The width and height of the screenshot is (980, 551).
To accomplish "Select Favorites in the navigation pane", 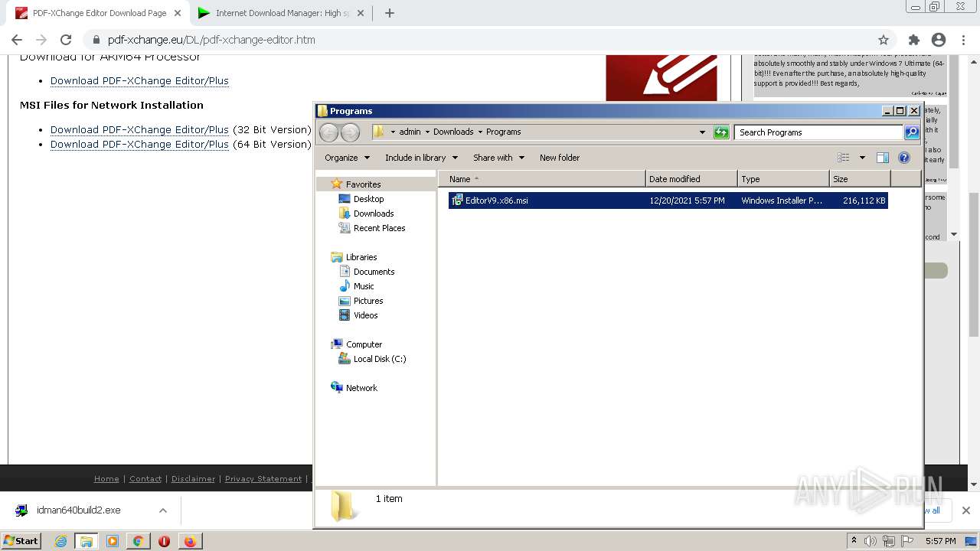I will [x=363, y=184].
